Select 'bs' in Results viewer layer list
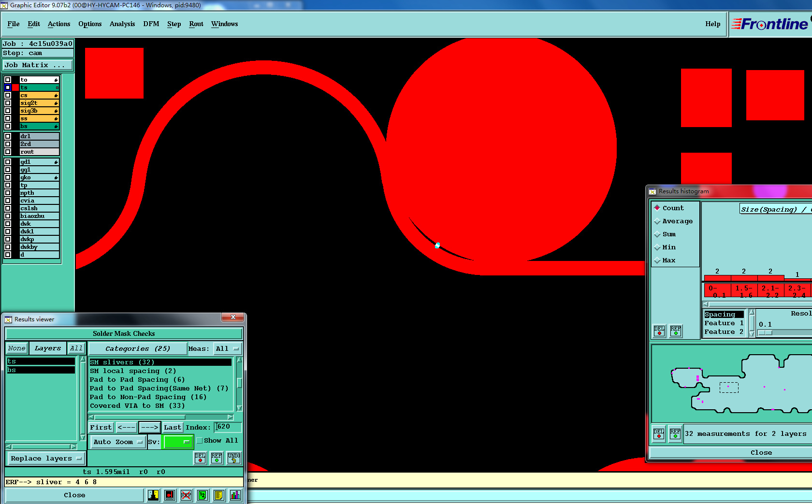The image size is (812, 504). [41, 370]
